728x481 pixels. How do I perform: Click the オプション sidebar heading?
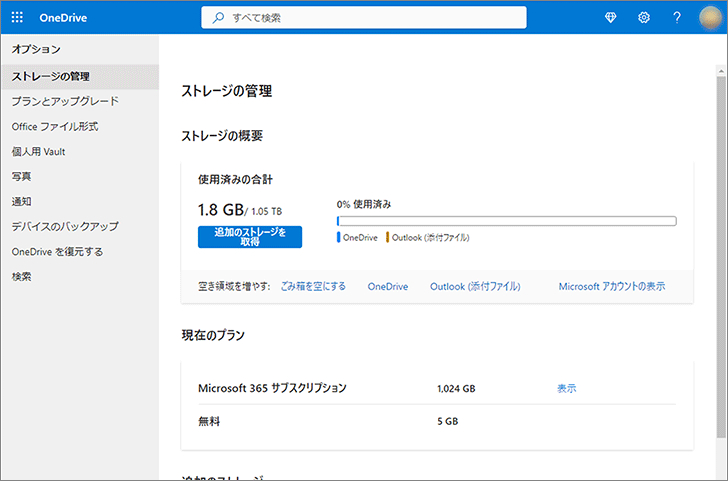36,49
